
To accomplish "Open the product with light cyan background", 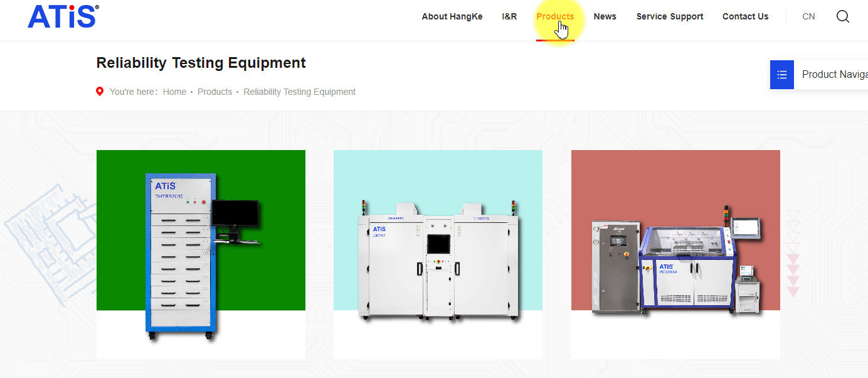I will tap(438, 254).
